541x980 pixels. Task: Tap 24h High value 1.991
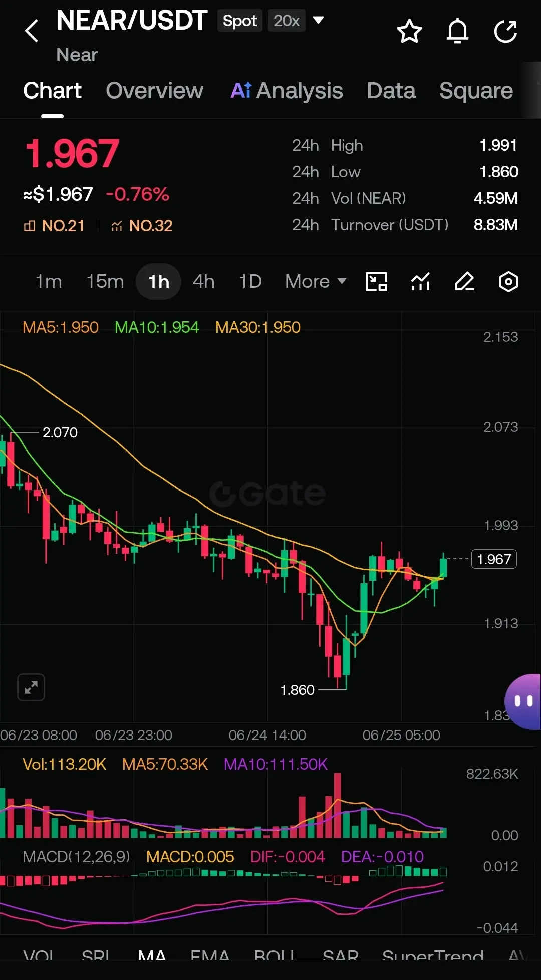(498, 145)
